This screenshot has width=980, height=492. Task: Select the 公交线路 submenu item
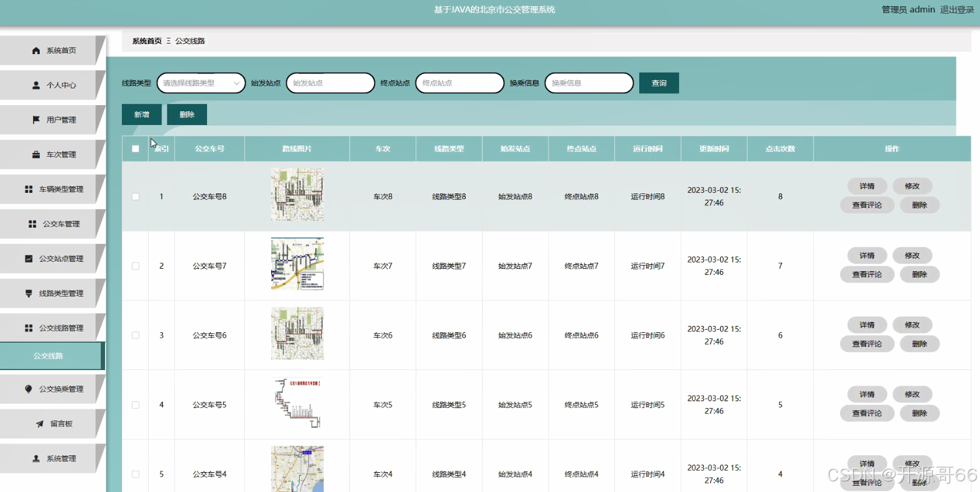[x=51, y=356]
